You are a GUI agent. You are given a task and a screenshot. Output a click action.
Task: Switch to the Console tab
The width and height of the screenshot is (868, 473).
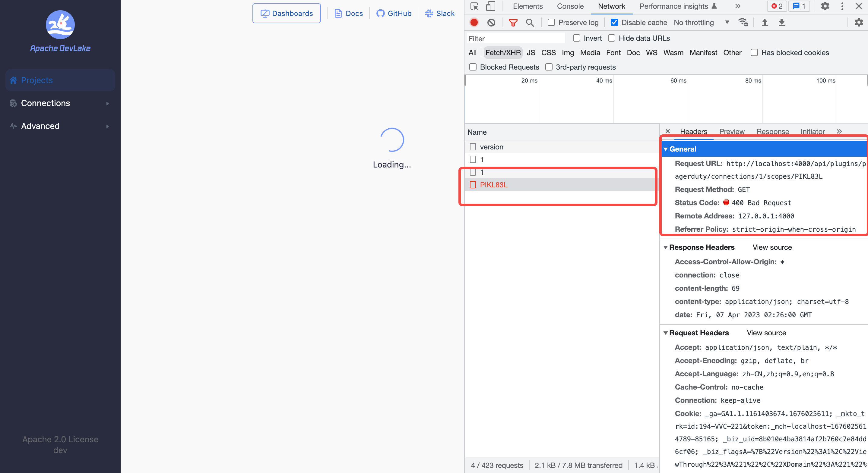[x=570, y=6]
